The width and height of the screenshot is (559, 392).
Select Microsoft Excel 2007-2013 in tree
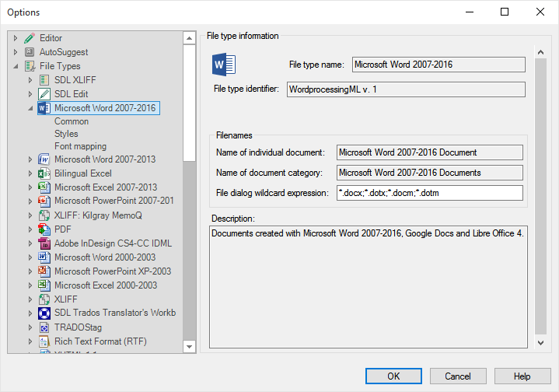[x=106, y=187]
